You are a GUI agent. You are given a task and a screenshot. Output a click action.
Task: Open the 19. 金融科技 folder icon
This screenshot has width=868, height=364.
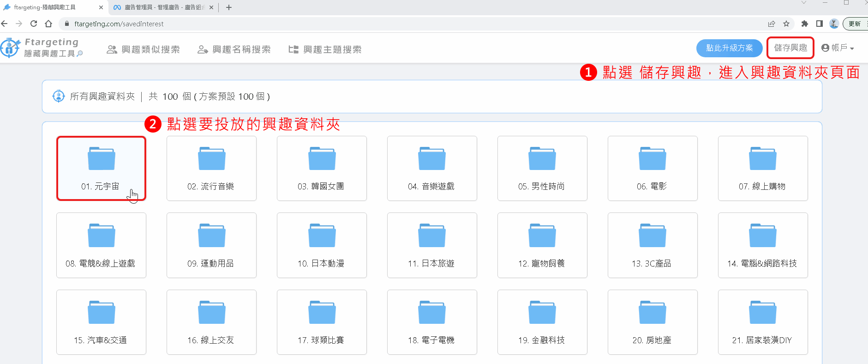pyautogui.click(x=542, y=312)
